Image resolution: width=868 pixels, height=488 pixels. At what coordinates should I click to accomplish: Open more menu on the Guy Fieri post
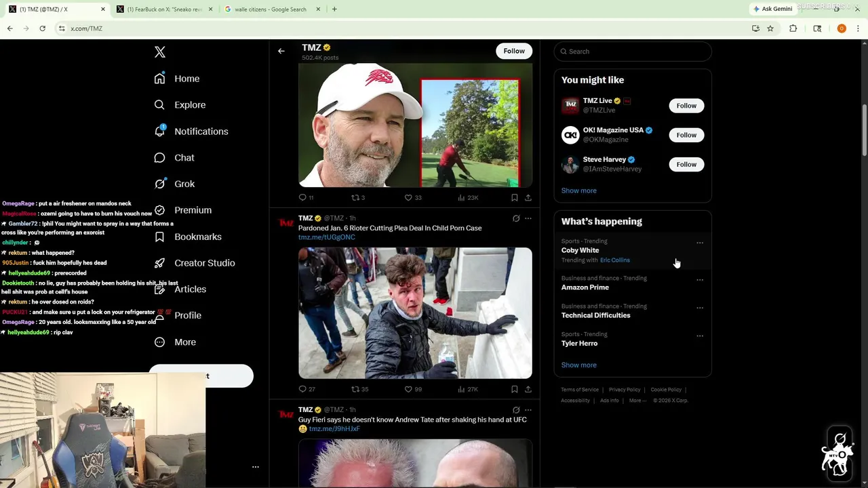pyautogui.click(x=528, y=410)
